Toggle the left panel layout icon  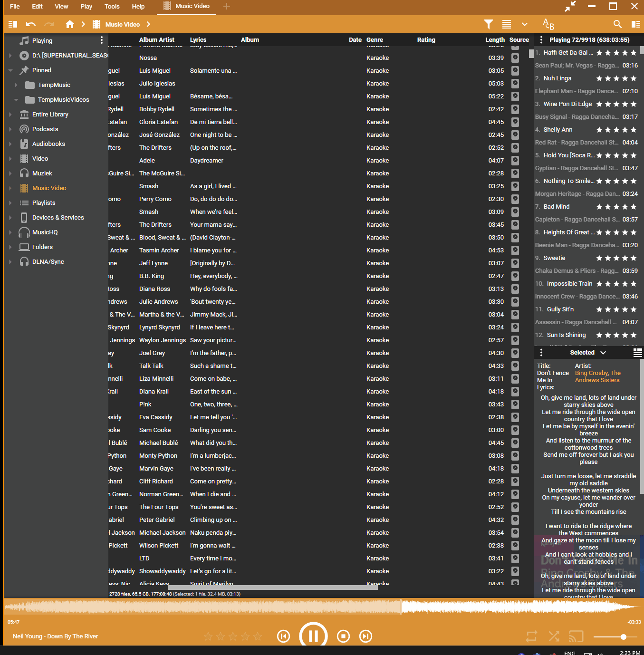point(13,24)
